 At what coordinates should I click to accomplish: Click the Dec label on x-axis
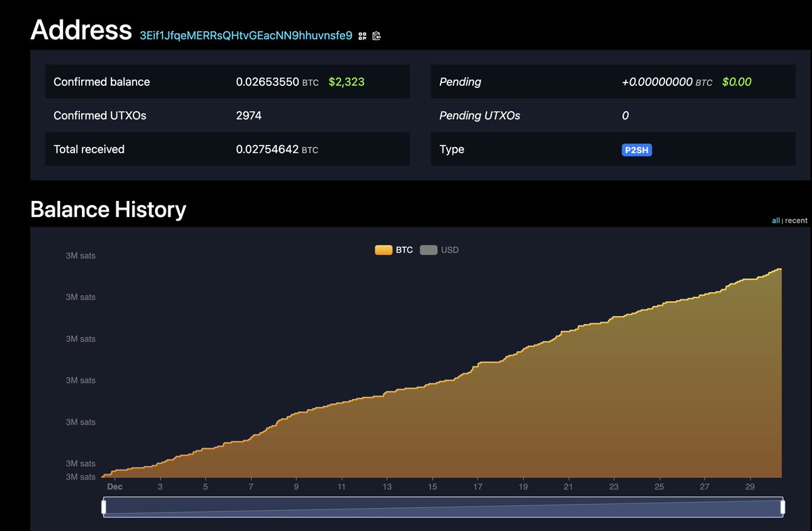click(x=115, y=487)
